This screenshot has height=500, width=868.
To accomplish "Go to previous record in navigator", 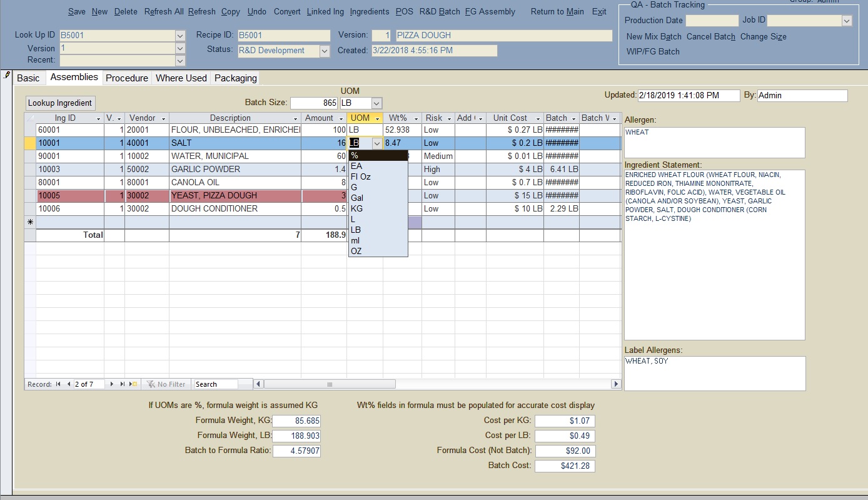I will [68, 384].
